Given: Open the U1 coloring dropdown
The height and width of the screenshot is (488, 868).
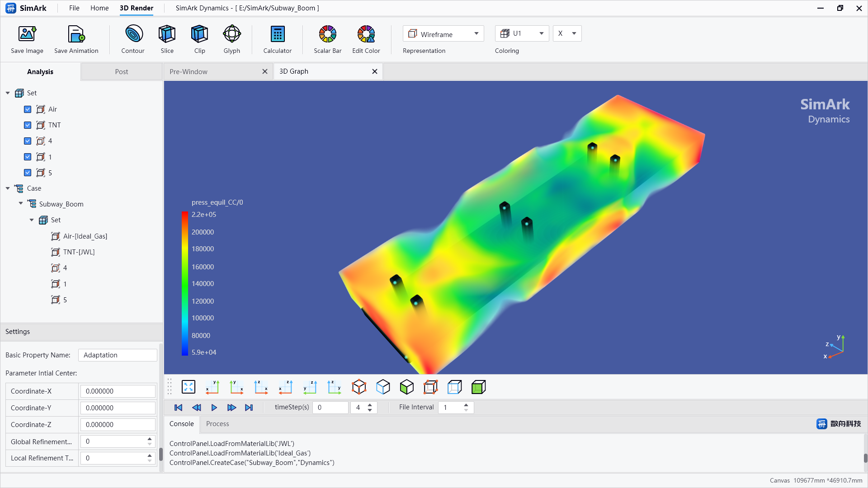Looking at the screenshot, I should tap(522, 34).
